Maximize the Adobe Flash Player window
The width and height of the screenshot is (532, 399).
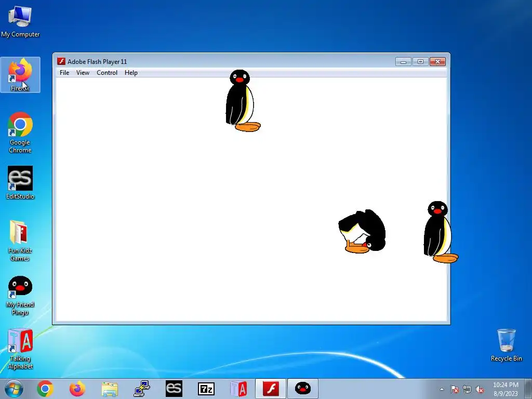click(420, 61)
